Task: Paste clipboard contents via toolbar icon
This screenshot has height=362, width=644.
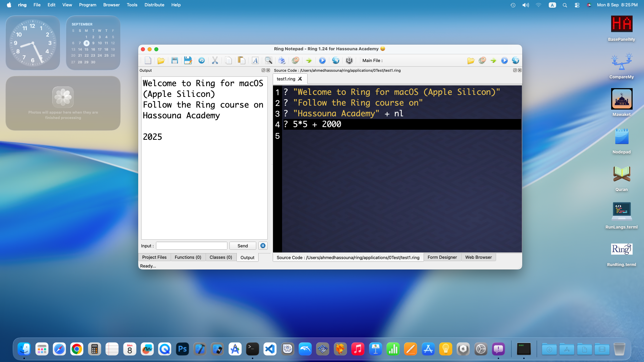Action: tap(241, 60)
